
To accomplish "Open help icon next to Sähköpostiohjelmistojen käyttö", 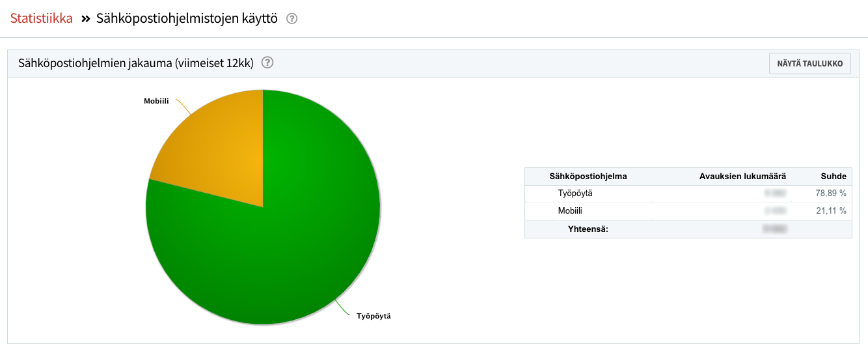I will [x=292, y=19].
